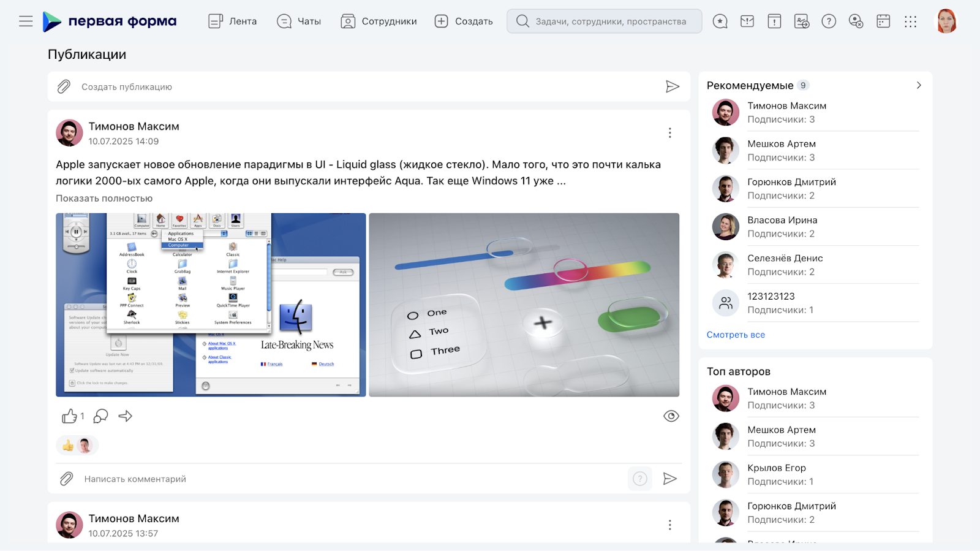Viewport: 980px width, 551px height.
Task: Open the Liquid glass image thumbnail
Action: click(x=524, y=305)
